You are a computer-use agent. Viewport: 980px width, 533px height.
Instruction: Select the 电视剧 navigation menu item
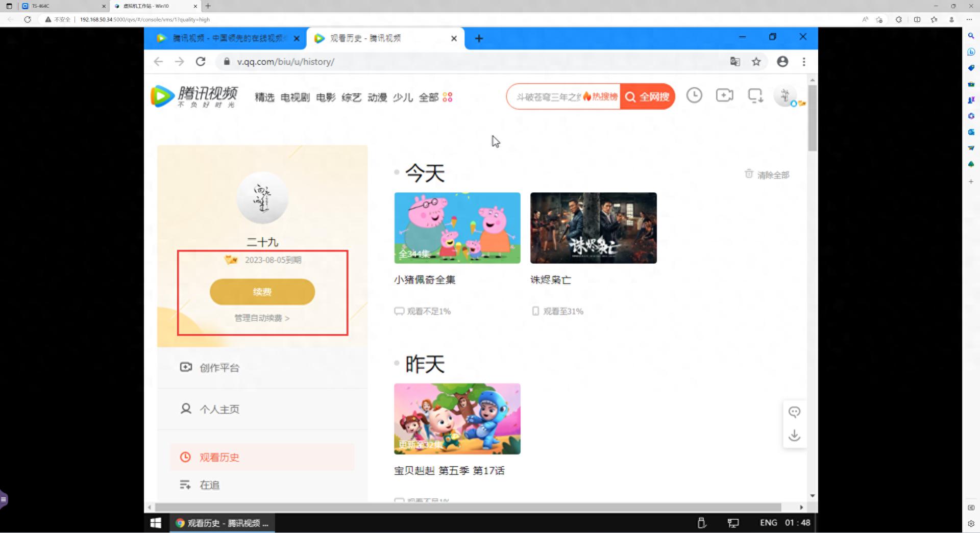(x=295, y=97)
